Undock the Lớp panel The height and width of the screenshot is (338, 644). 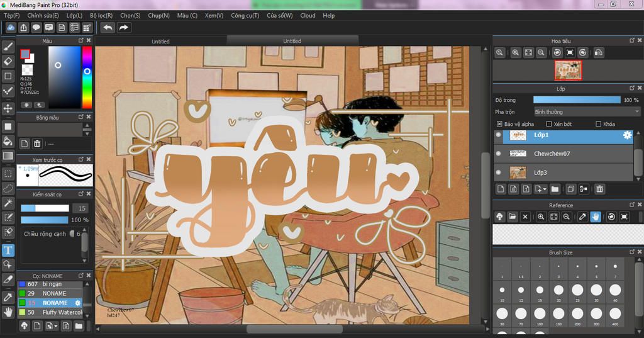[x=632, y=88]
